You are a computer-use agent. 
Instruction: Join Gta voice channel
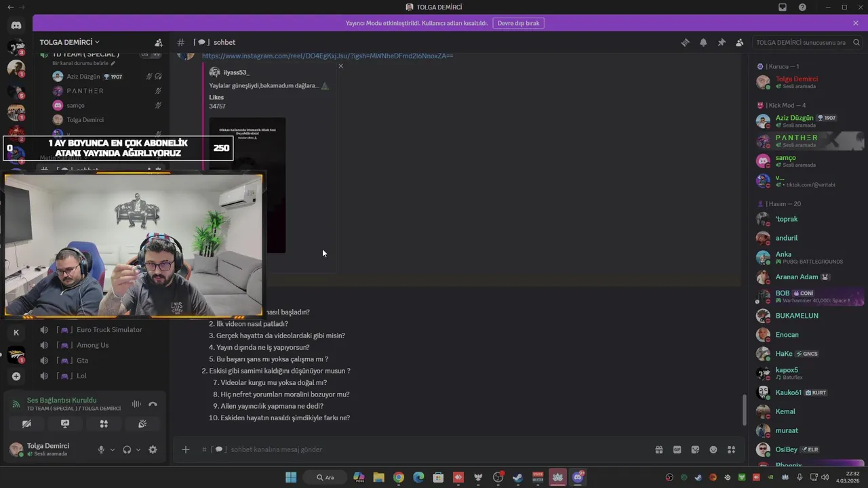tap(82, 361)
